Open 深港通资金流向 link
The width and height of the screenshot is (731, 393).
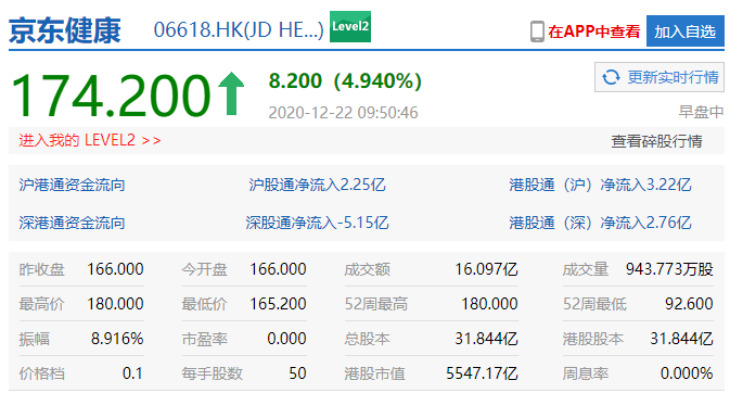(72, 223)
